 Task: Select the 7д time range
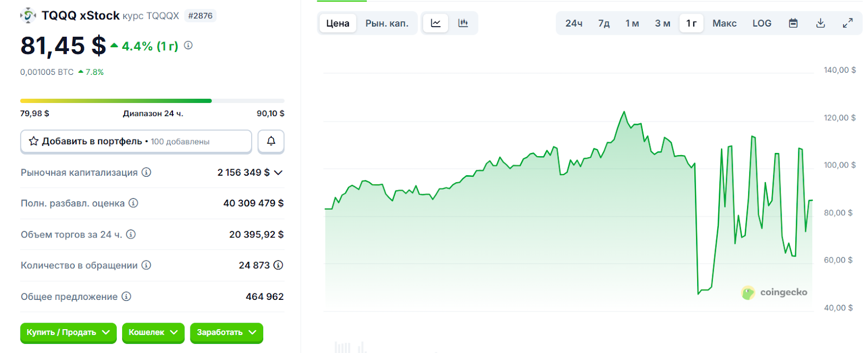point(604,23)
